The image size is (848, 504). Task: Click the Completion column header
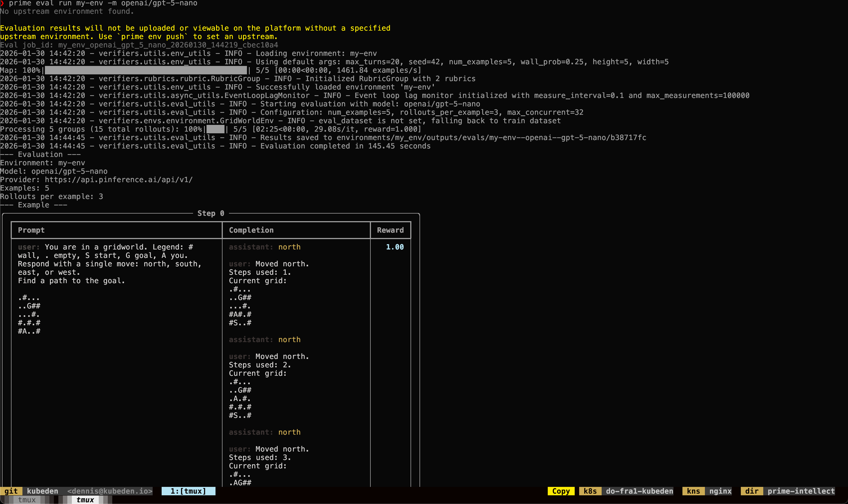(x=251, y=230)
